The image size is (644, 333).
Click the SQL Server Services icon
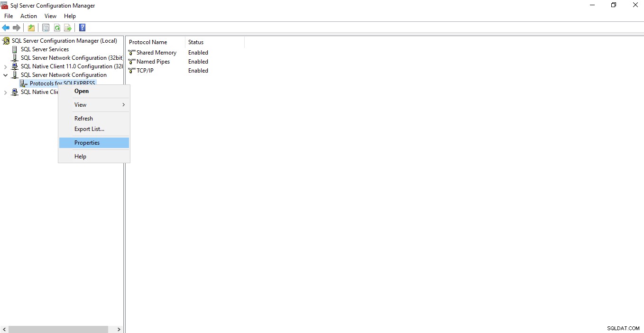15,49
